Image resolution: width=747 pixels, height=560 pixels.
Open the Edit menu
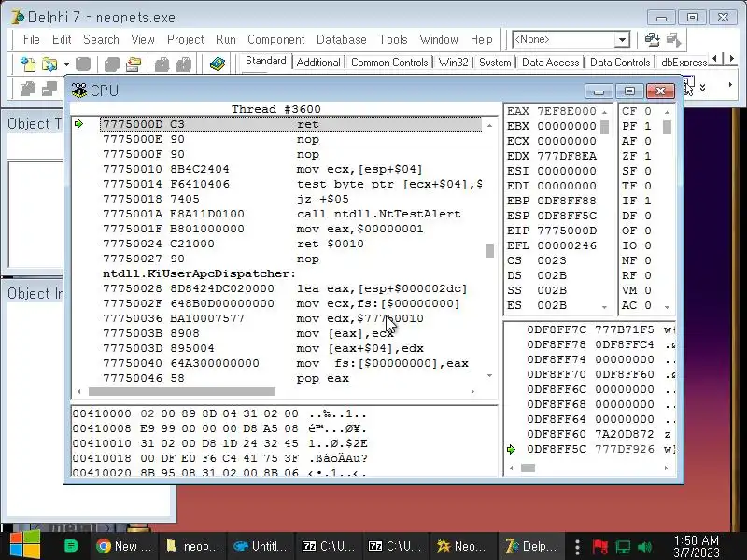62,39
